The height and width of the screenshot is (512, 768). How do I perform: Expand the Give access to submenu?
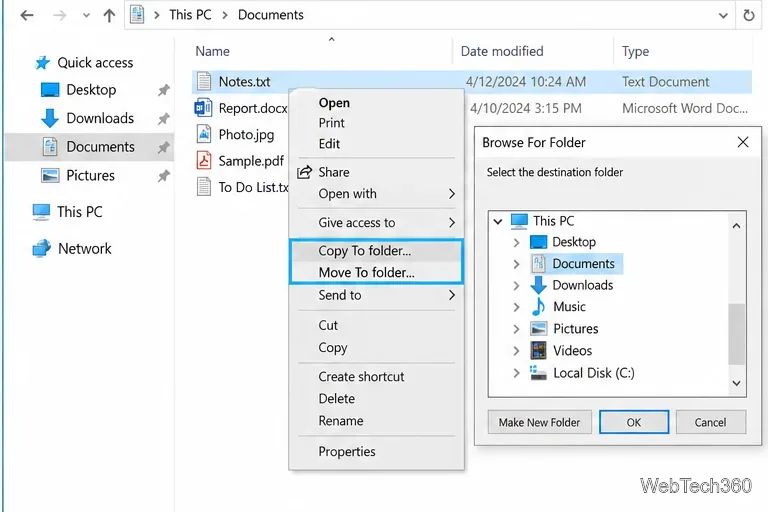coord(376,223)
